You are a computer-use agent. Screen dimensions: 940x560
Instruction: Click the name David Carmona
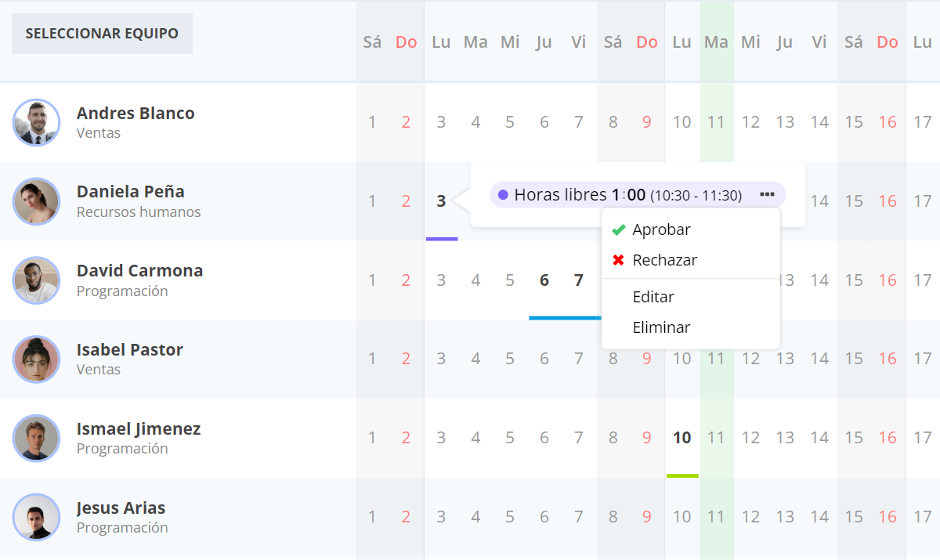point(139,270)
